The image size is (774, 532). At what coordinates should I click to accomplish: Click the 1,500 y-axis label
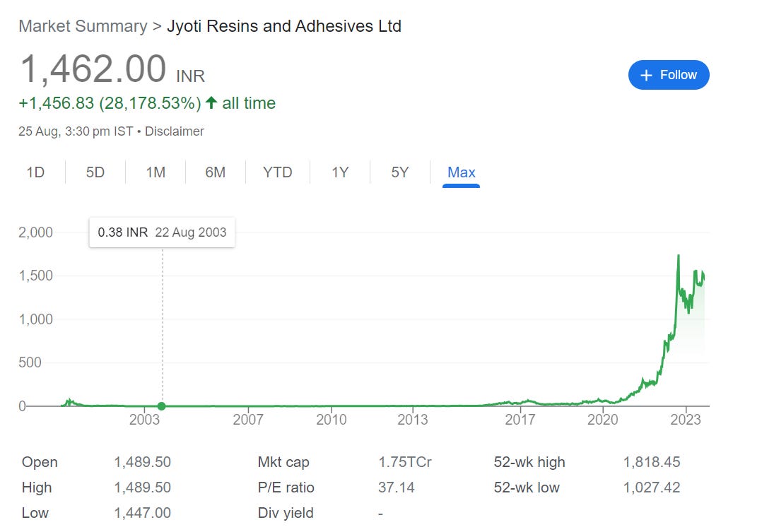point(35,276)
